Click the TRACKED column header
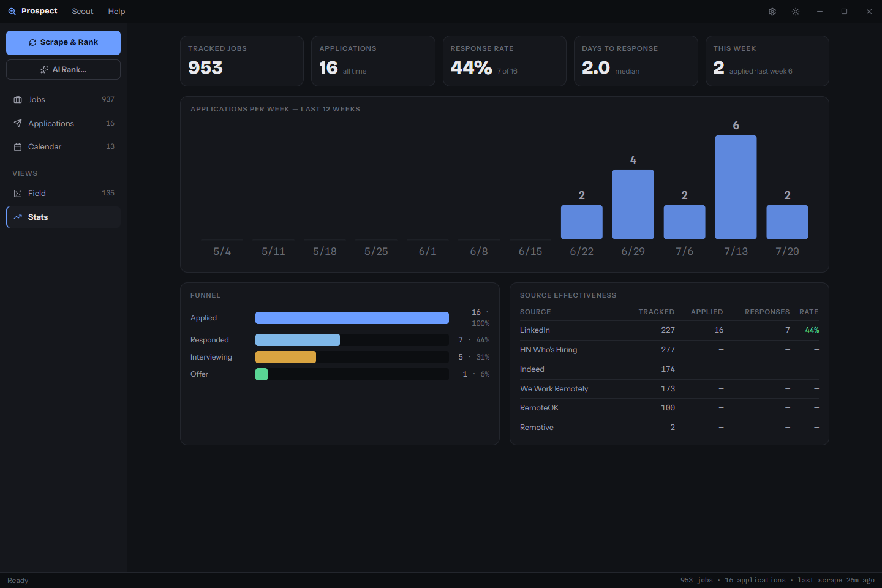The height and width of the screenshot is (588, 882). point(657,312)
